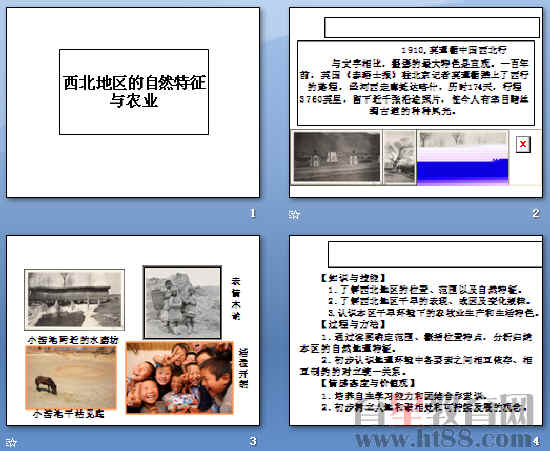Click the www.ht88.com watermark link
This screenshot has width=550, height=451.
point(444,439)
